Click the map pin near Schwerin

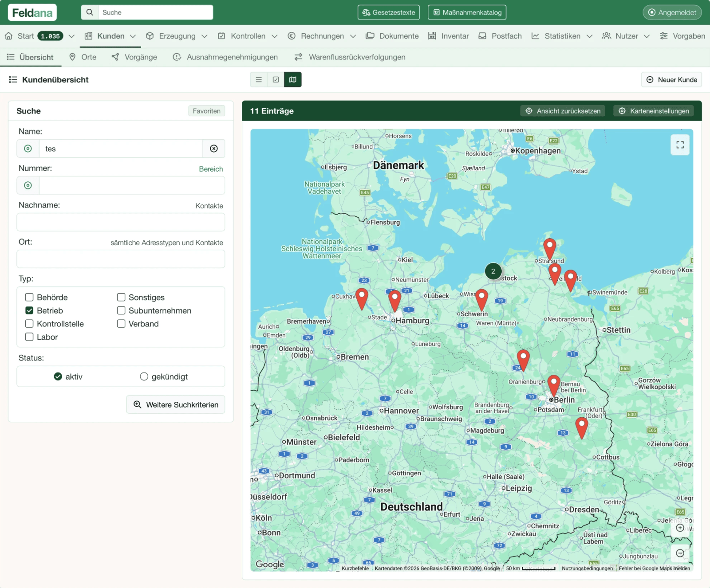click(481, 300)
